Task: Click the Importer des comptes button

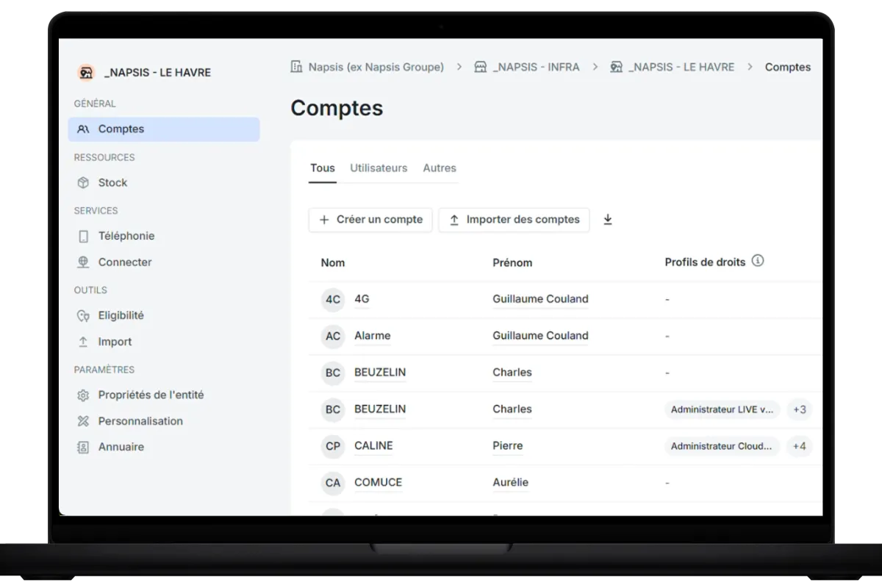Action: pos(514,220)
